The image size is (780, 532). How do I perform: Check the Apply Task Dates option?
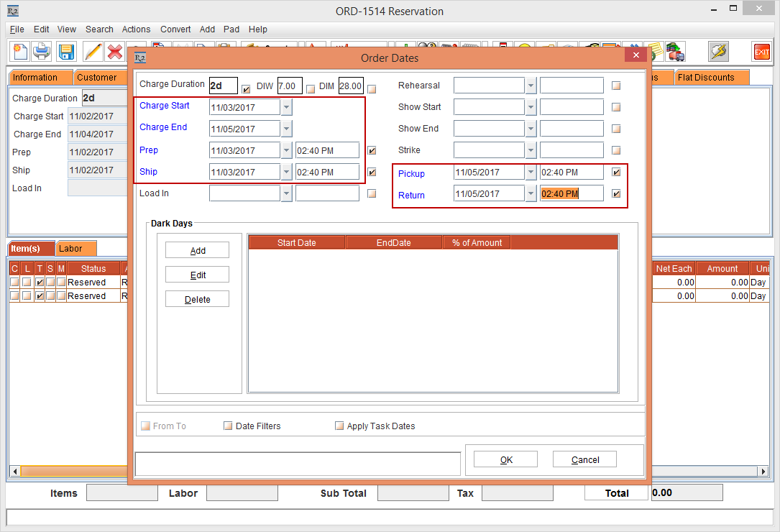pos(339,426)
